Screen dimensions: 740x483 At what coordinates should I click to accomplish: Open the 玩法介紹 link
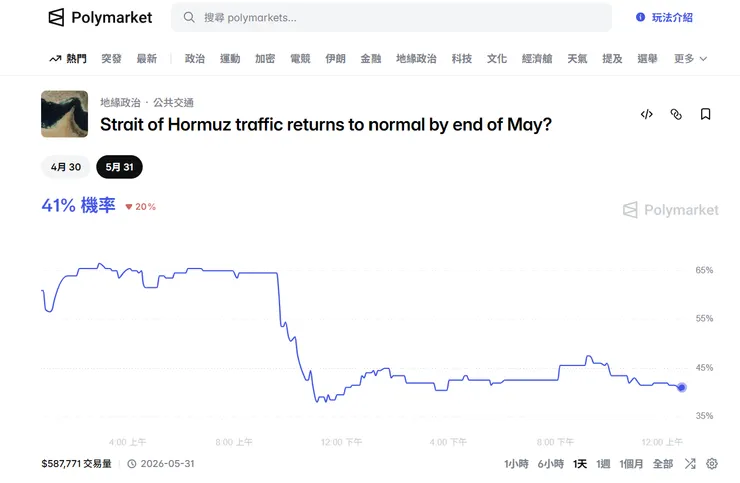coord(672,17)
